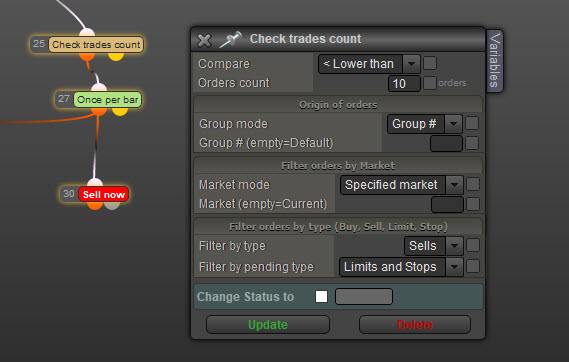Open the Group mode dropdown
The image size is (569, 362).
point(425,124)
